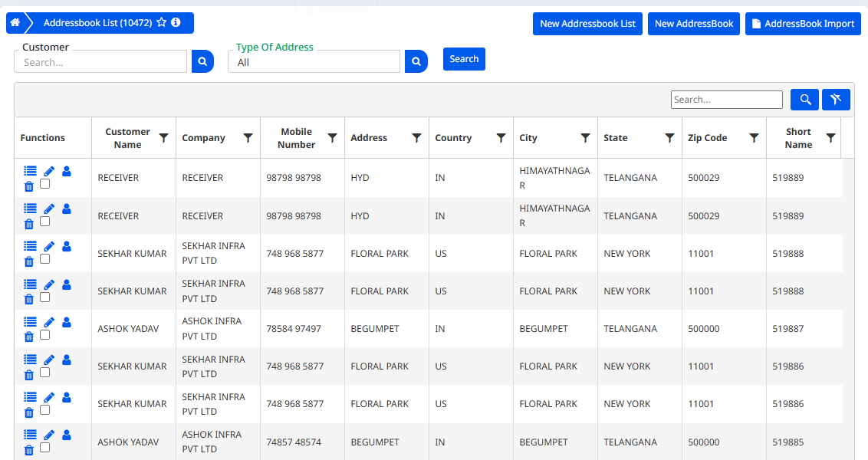This screenshot has height=460, width=868.
Task: Mark Addressbook List as favorite with star
Action: [162, 23]
